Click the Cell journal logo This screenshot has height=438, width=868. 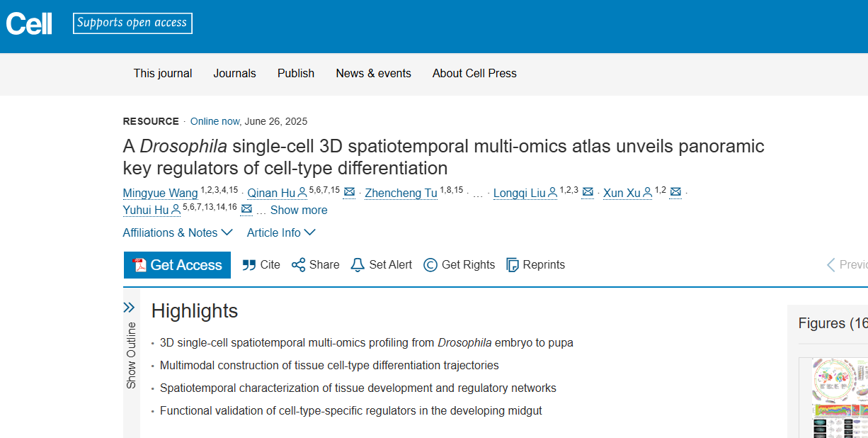29,23
